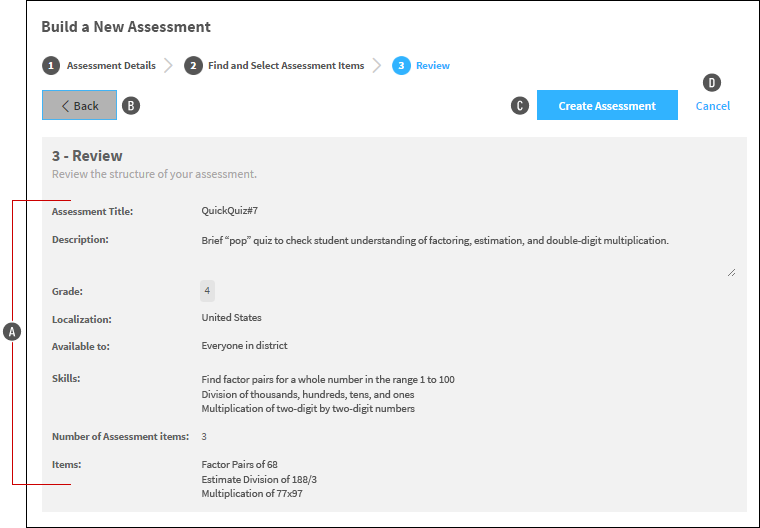Click the chevron before Review step
The width and height of the screenshot is (760, 528).
[x=377, y=65]
